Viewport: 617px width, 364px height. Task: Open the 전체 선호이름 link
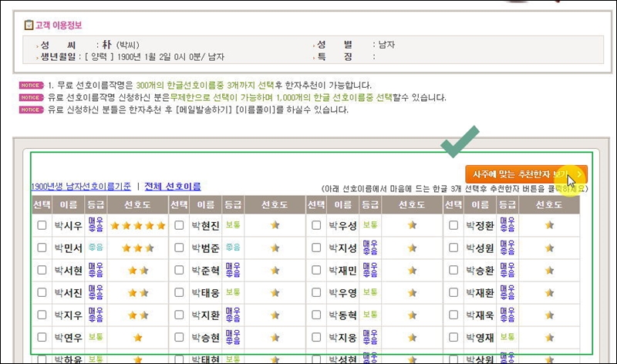[173, 187]
